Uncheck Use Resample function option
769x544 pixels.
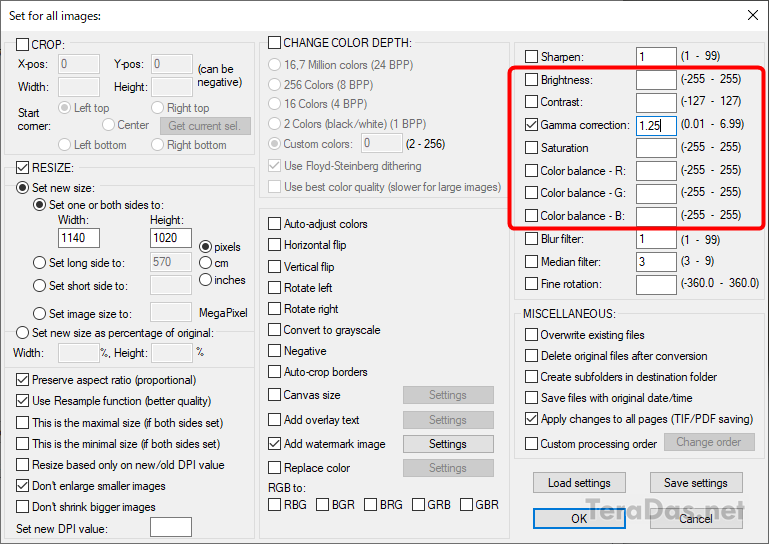[23, 401]
